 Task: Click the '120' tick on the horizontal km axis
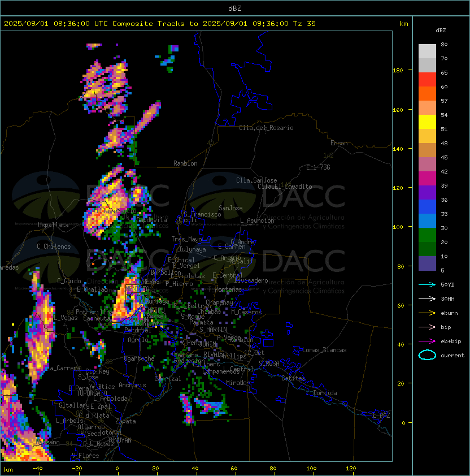(x=351, y=469)
